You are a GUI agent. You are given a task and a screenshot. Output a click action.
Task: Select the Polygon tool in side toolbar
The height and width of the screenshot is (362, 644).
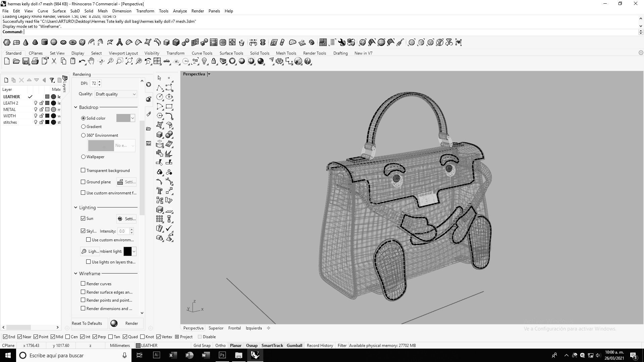[160, 116]
